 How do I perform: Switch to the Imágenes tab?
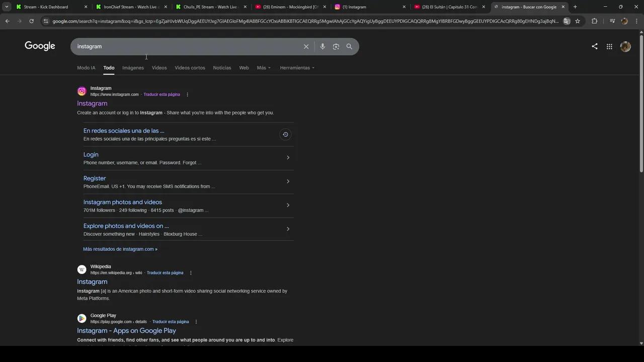pyautogui.click(x=133, y=68)
